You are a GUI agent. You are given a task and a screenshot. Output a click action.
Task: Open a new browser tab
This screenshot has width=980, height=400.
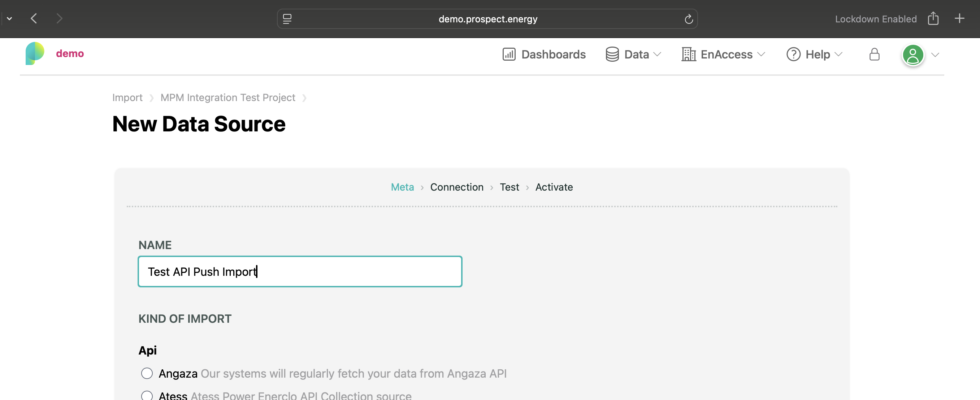point(960,18)
